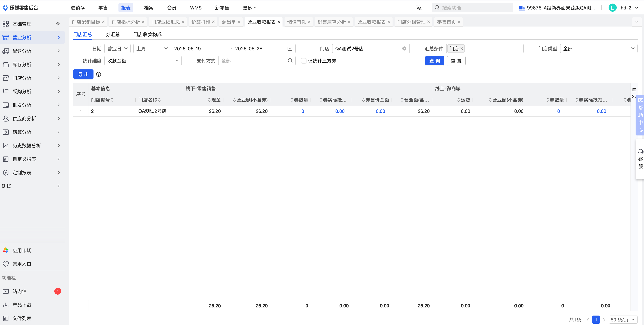Open the 帮助中心 side panel

640,115
